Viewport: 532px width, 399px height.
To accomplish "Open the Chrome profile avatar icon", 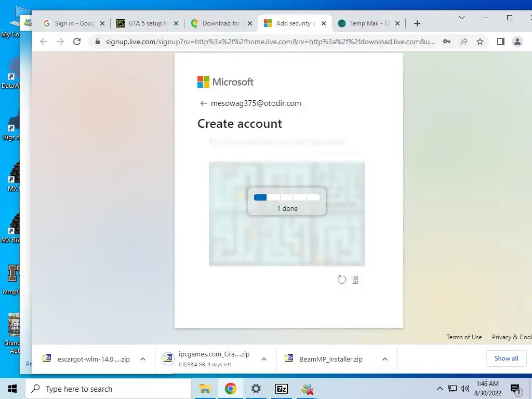I will 517,42.
